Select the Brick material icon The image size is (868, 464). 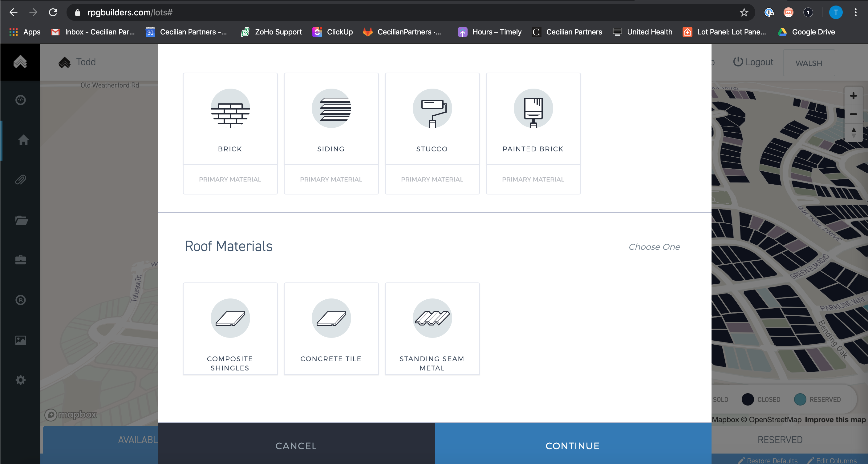click(230, 108)
